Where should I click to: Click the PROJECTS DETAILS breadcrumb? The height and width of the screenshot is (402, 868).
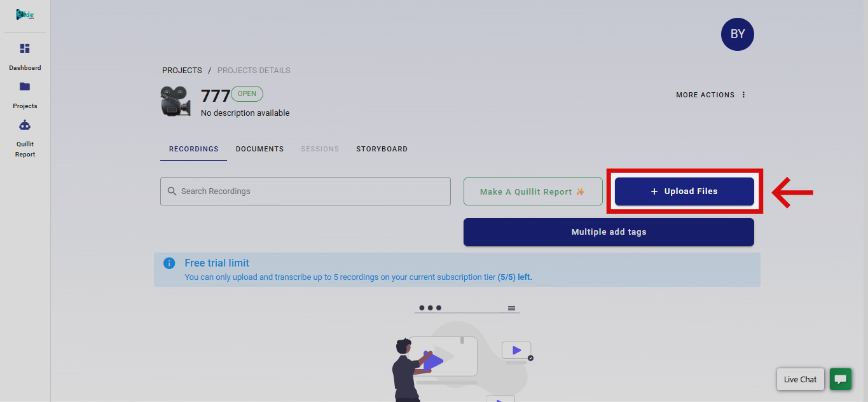pos(254,71)
